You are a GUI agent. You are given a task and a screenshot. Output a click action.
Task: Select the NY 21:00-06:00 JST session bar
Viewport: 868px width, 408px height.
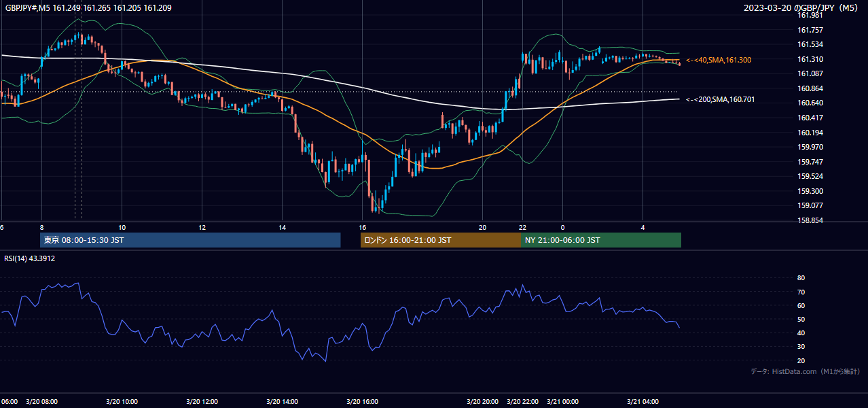[601, 240]
